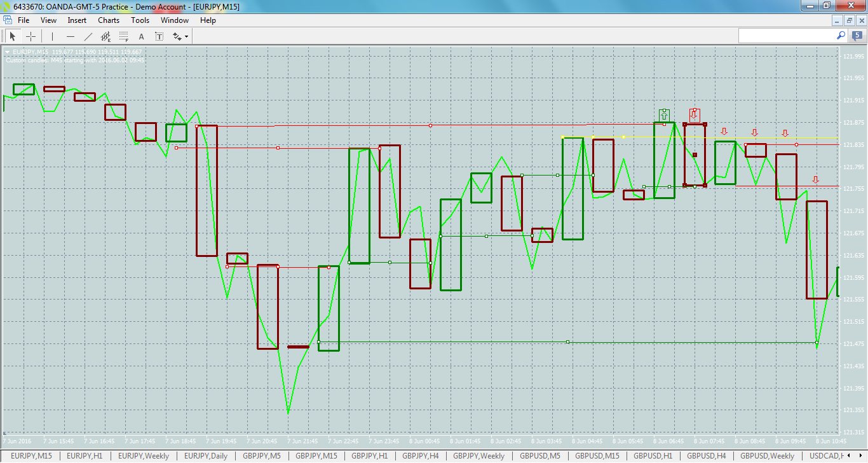Select the Text annotation tool
Screen dimensions: 868x463
tap(141, 36)
